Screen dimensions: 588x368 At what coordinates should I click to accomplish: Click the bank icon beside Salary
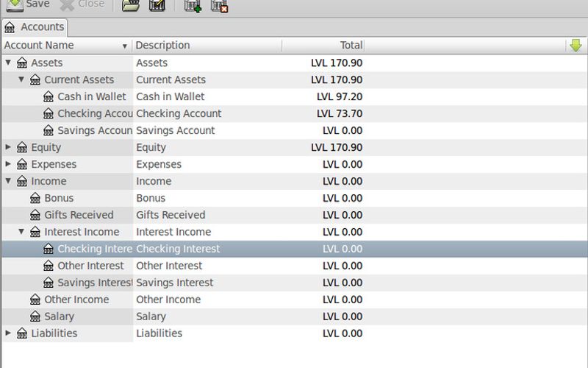(x=35, y=316)
